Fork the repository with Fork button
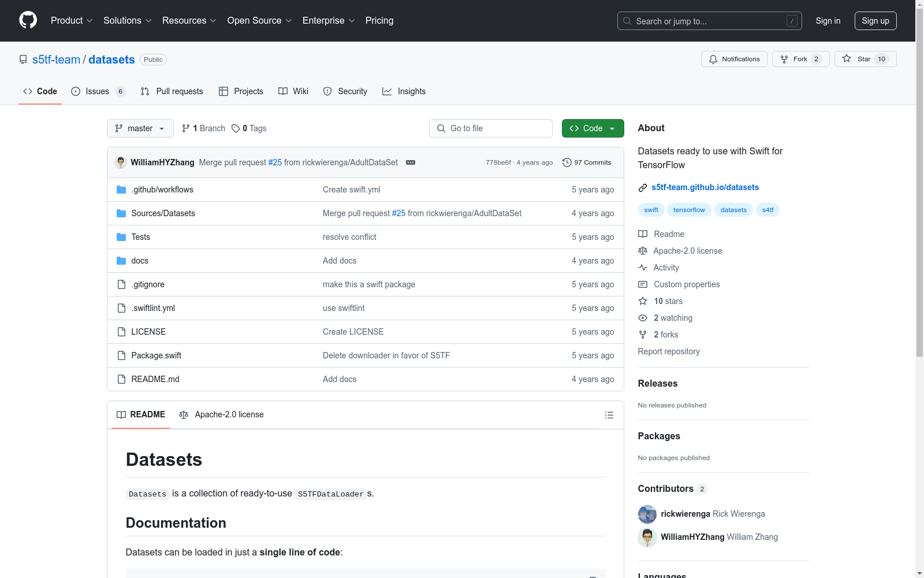The height and width of the screenshot is (578, 924). click(800, 59)
